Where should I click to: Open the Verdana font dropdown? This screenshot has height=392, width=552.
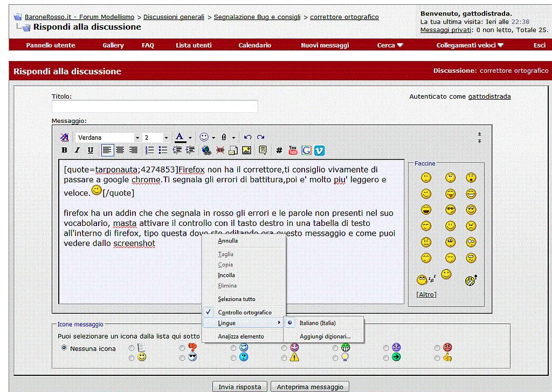pos(137,138)
